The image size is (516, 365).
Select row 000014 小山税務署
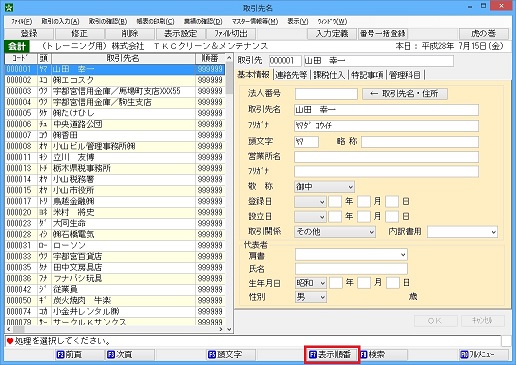[x=115, y=179]
